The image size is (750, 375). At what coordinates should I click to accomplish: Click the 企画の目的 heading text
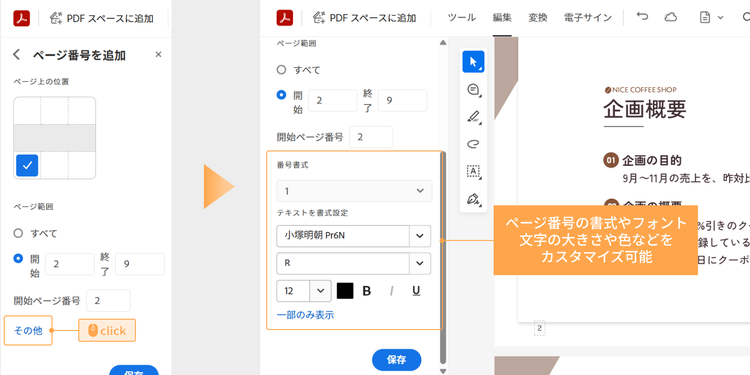click(651, 160)
